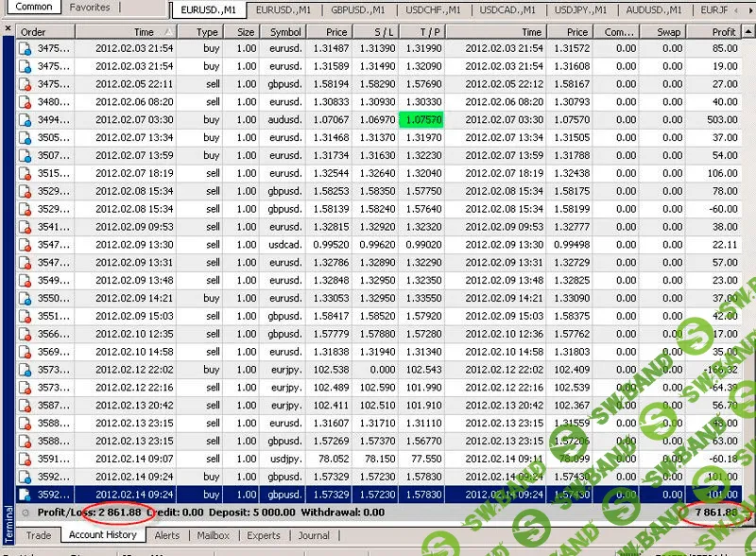Click the order icon for order 3515
This screenshot has width=756, height=556.
tap(26, 174)
